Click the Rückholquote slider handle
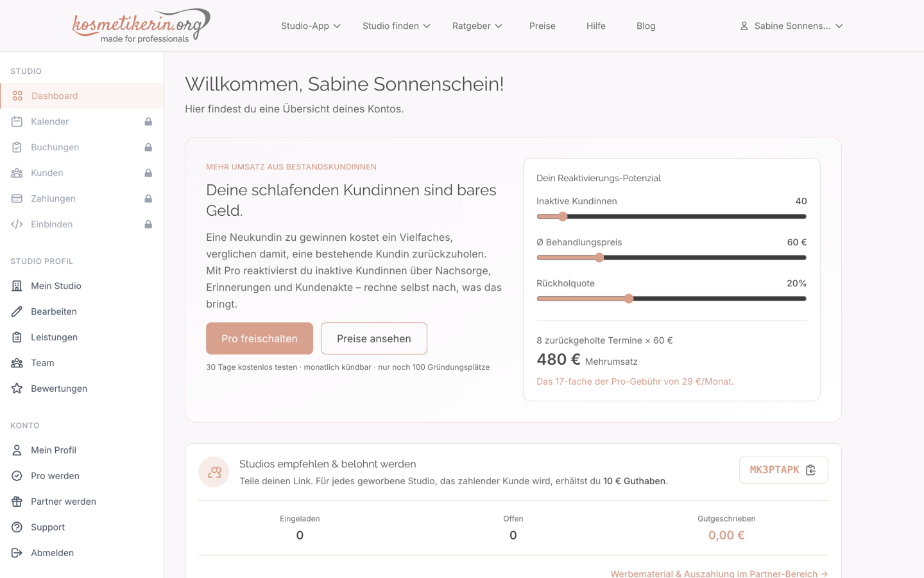This screenshot has width=924, height=578. pyautogui.click(x=629, y=299)
